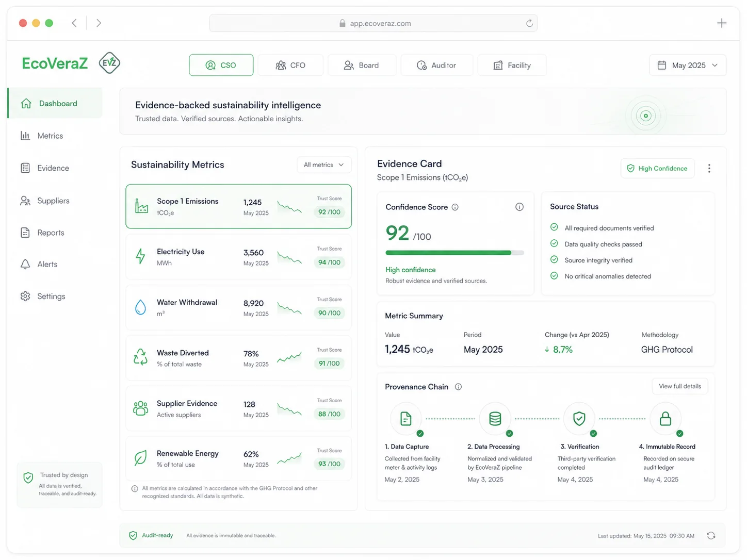747x560 pixels.
Task: Click the app.ecoveraz.com address field
Action: point(373,23)
